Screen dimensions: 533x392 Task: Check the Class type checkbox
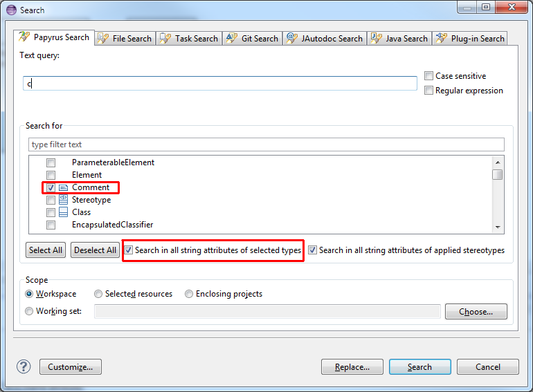pos(51,212)
